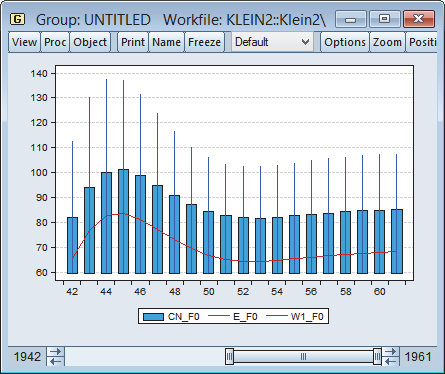Click the CN_F0 blue legend swatch

[x=153, y=317]
